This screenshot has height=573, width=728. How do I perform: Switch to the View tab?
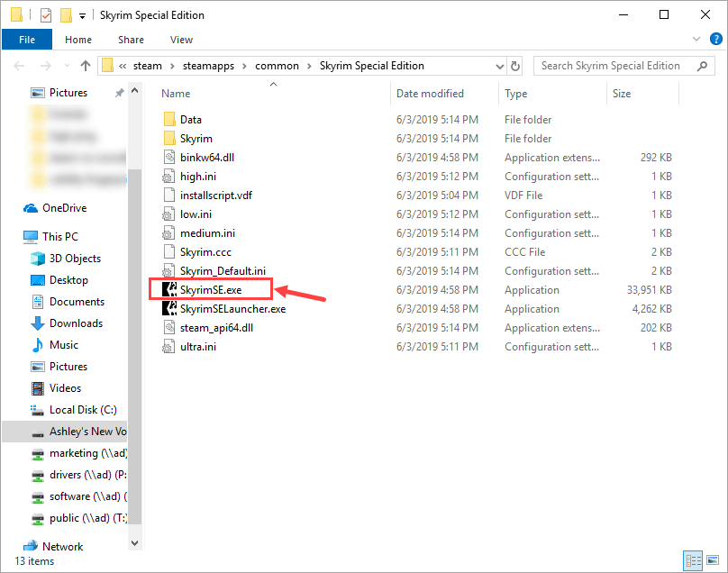click(181, 40)
